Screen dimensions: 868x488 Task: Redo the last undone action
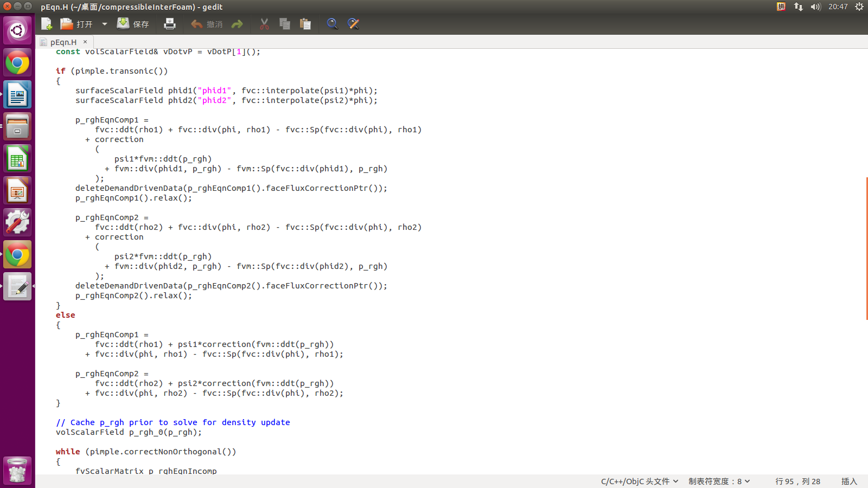point(237,24)
